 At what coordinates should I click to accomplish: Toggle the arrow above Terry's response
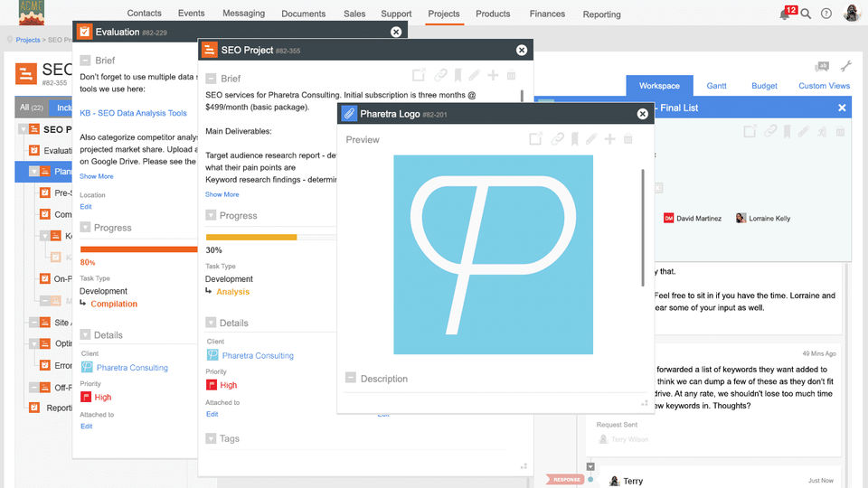(590, 466)
